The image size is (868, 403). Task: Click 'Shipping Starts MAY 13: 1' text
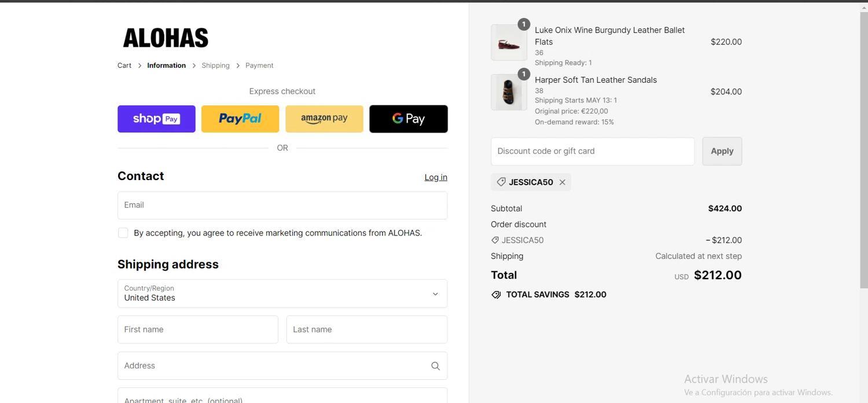tap(576, 100)
